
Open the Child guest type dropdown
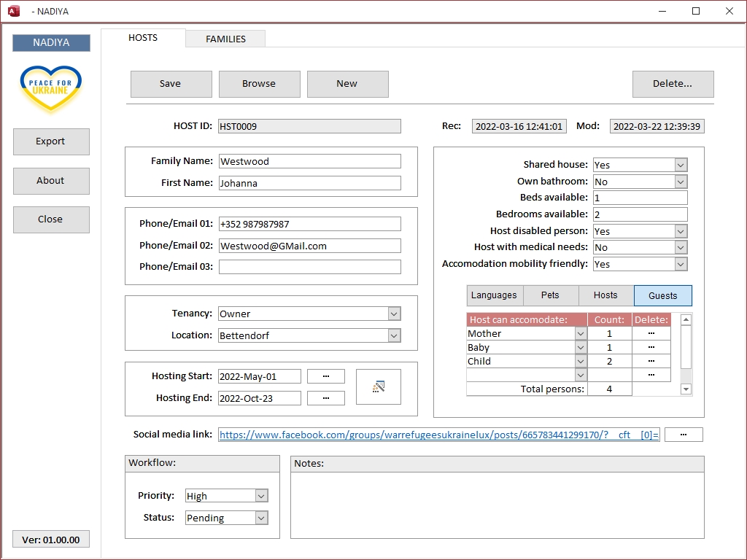[x=580, y=361]
